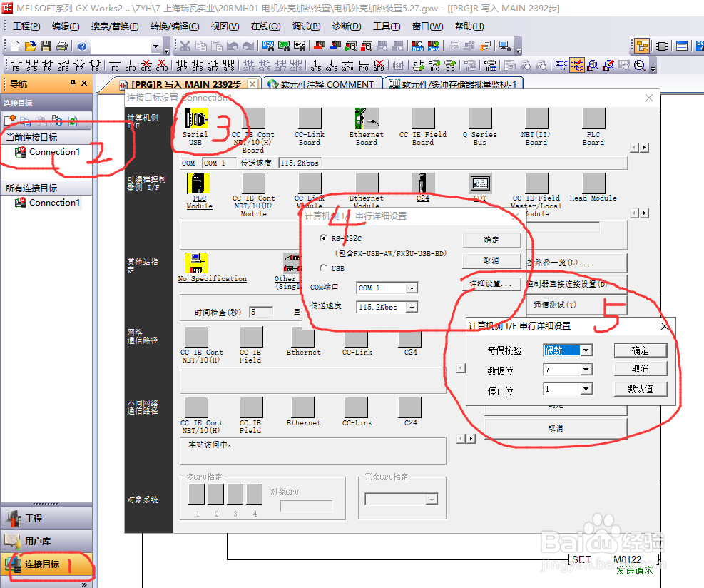Switch to 软元件注释 COMMENT tab
This screenshot has width=704, height=588.
coord(322,84)
